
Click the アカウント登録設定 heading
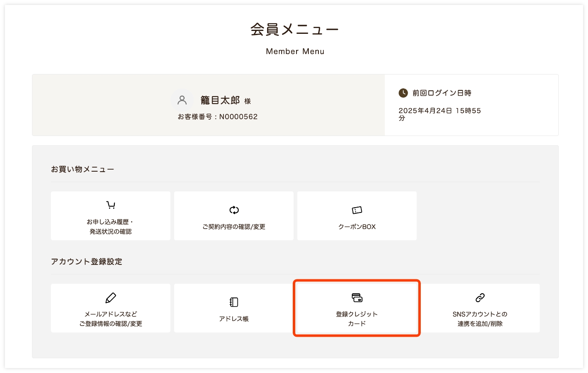[x=87, y=262]
